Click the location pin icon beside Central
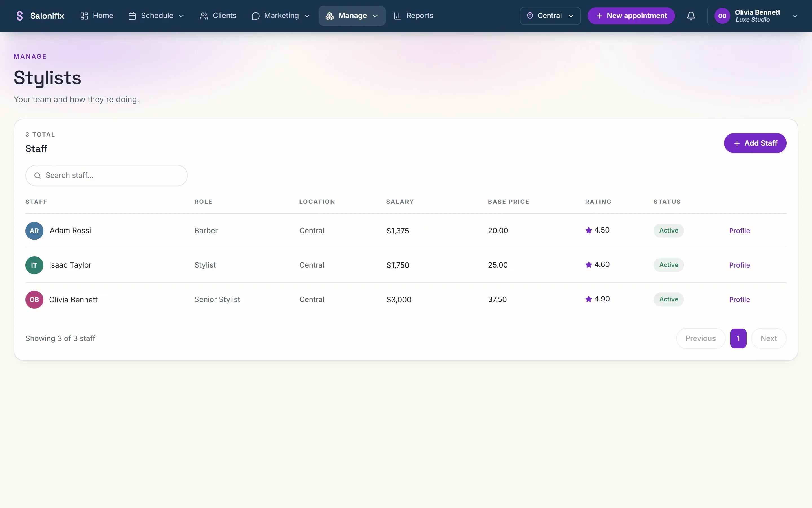Screen dimensions: 812x508 530,16
